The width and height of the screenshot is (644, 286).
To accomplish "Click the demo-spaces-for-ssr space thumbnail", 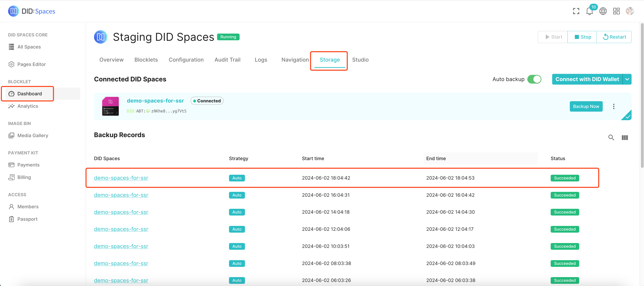I will [x=110, y=107].
